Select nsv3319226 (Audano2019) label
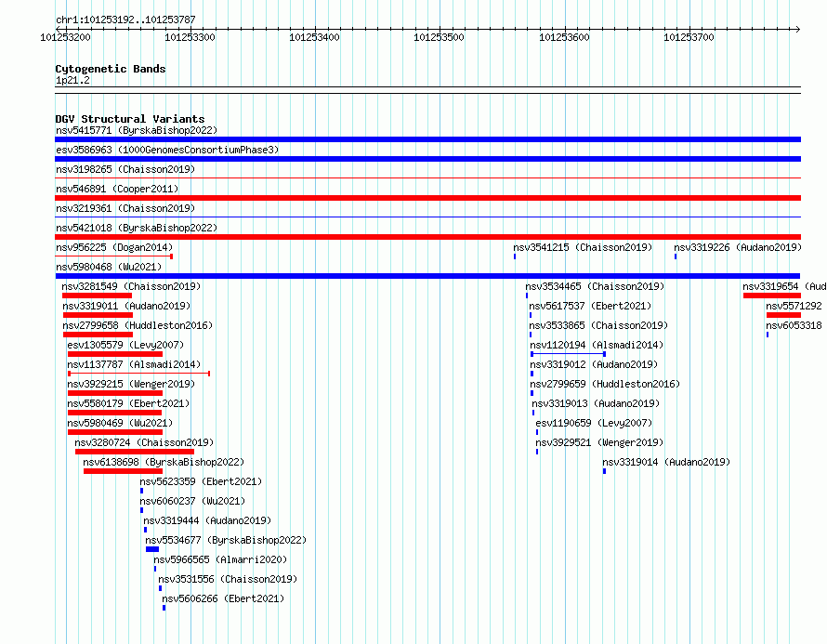Viewport: 827px width, 644px height. tap(738, 247)
